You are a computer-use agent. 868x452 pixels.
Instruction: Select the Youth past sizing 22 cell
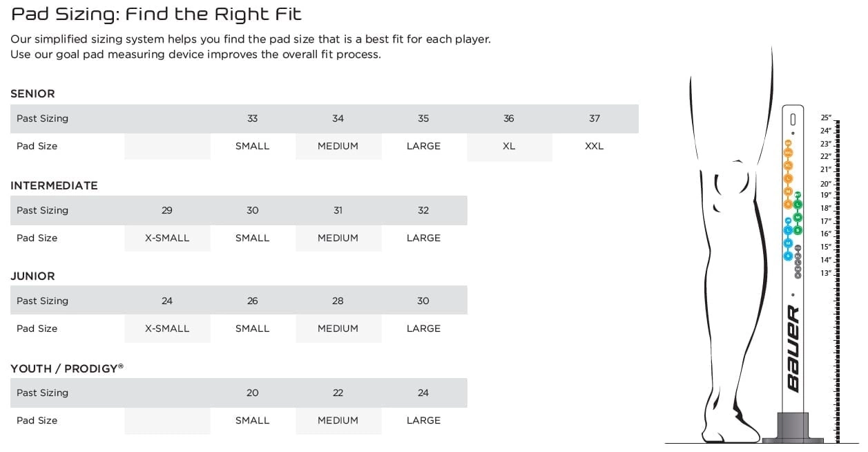tap(338, 393)
